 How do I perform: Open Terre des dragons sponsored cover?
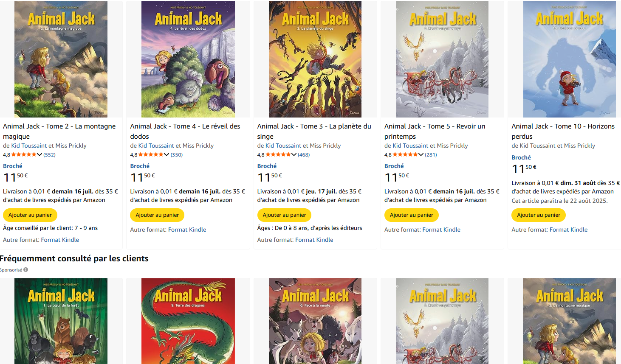(188, 321)
